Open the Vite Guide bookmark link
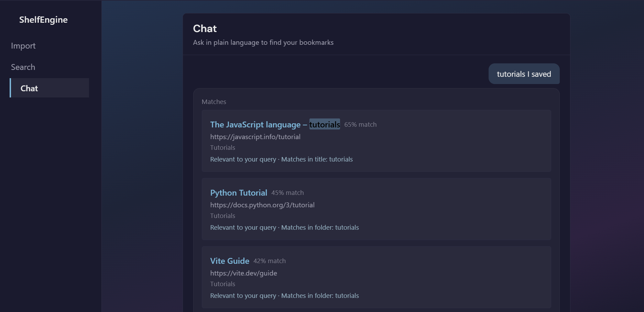 pyautogui.click(x=230, y=261)
